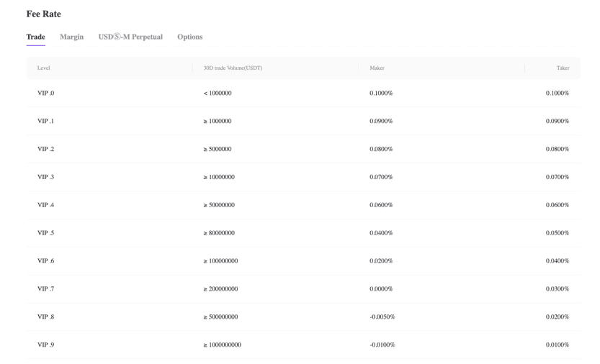Switch to the Options tab
The width and height of the screenshot is (600, 364).
pos(189,37)
